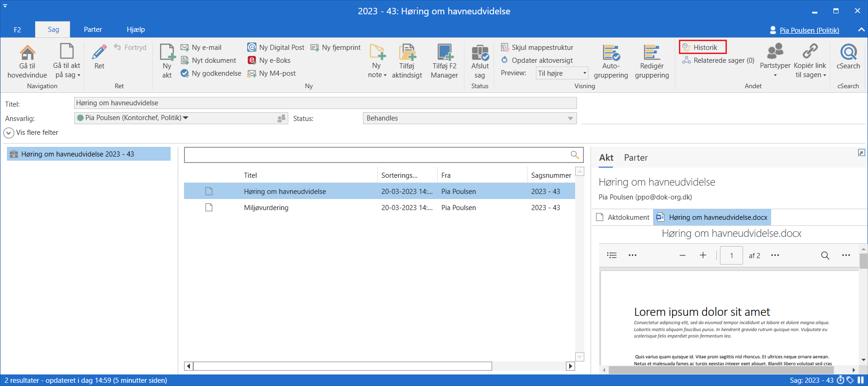Click the akt list horizontal scrollbar

(342, 366)
